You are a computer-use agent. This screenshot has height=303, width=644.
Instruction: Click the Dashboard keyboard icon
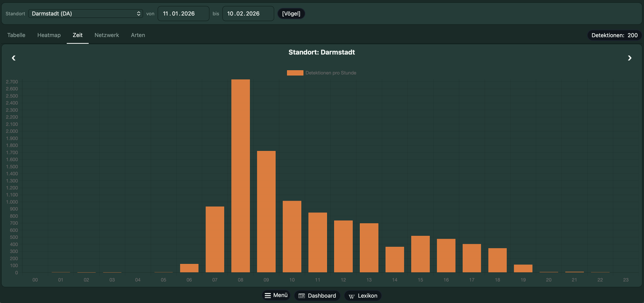point(302,296)
